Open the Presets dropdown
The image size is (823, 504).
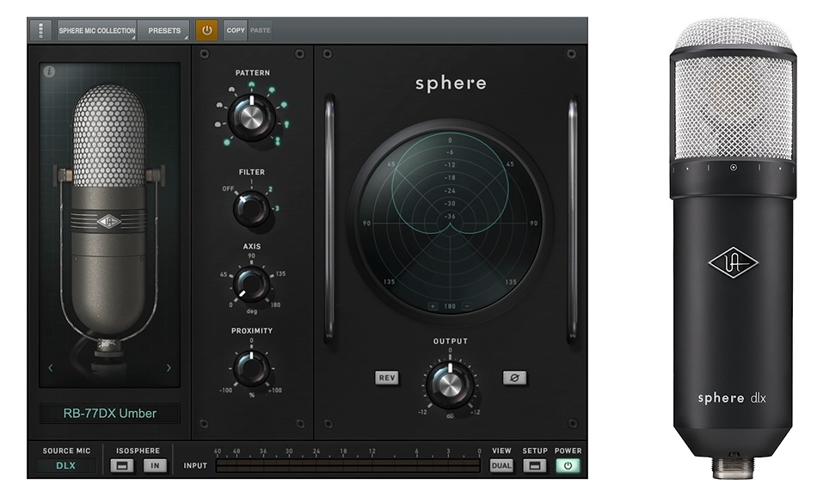point(163,30)
